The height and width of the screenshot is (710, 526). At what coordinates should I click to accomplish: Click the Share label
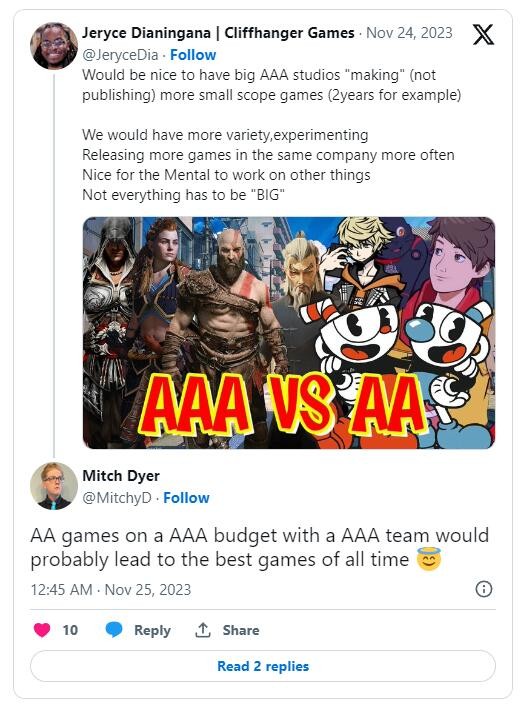point(241,630)
